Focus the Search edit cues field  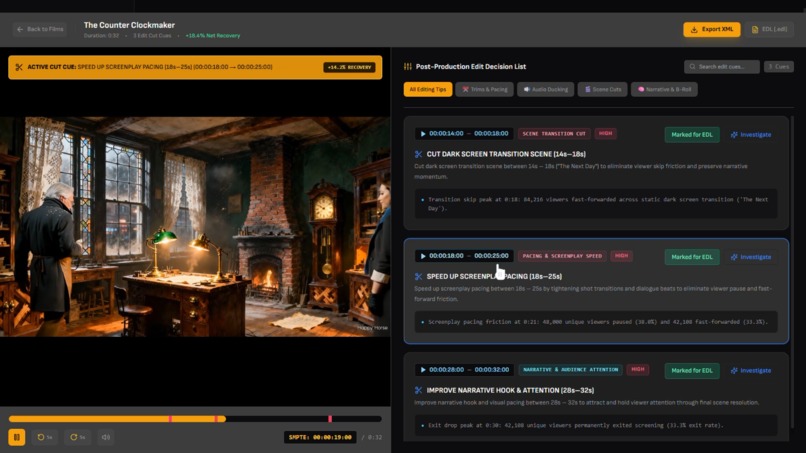click(x=722, y=66)
